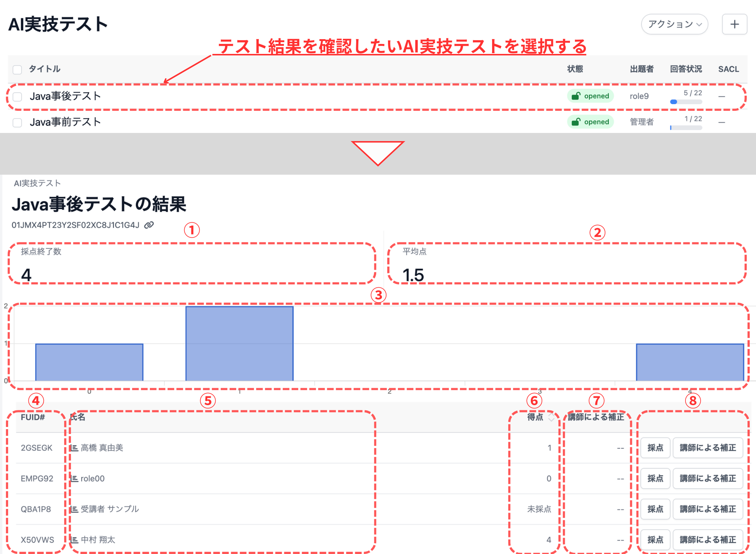Check the select-all checkbox in the title header
This screenshot has width=756, height=554.
pyautogui.click(x=17, y=69)
